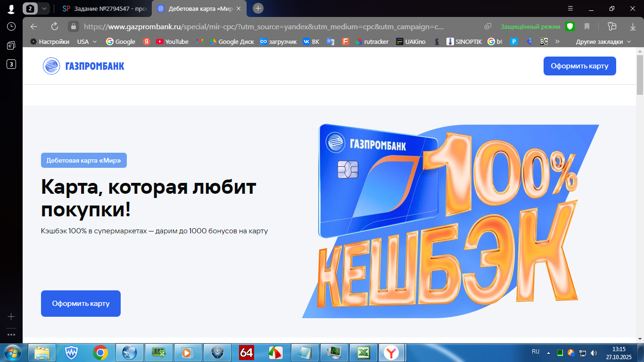Click the chess piece bookmark icon
The width and height of the screenshot is (644, 362).
437,41
